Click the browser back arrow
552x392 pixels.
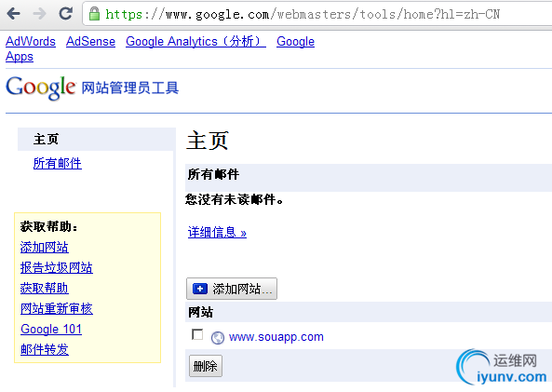(x=13, y=14)
